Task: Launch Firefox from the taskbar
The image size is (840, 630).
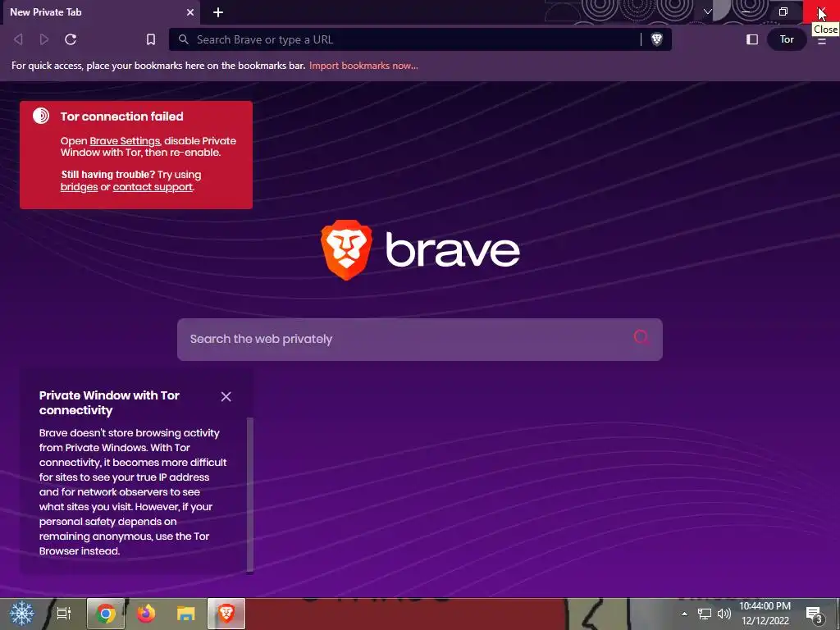Action: pos(146,614)
